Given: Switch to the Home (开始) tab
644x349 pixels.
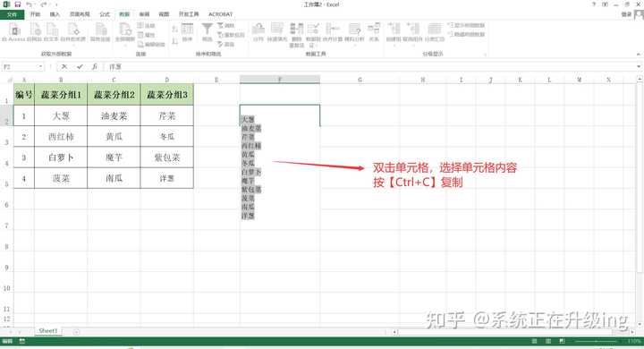Looking at the screenshot, I should [35, 14].
